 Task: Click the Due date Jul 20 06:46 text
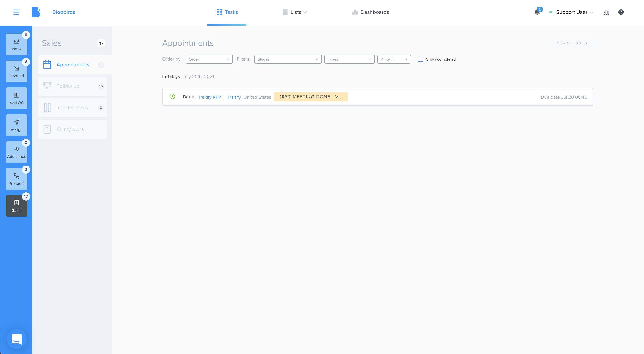[x=564, y=97]
